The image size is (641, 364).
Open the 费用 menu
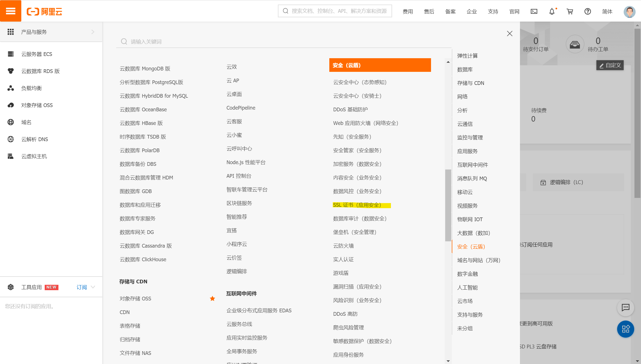coord(408,11)
